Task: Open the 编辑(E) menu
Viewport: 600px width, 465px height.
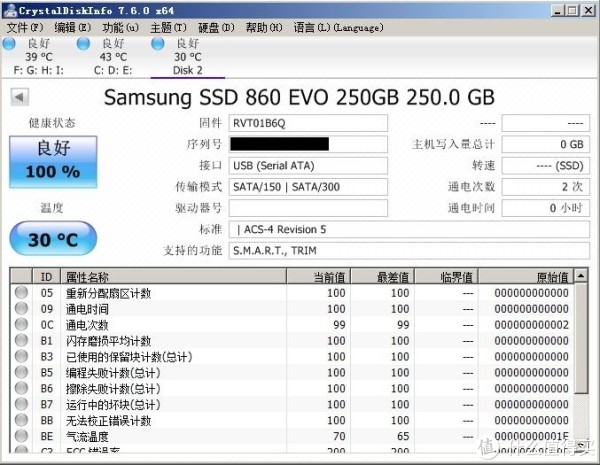Action: 72,28
